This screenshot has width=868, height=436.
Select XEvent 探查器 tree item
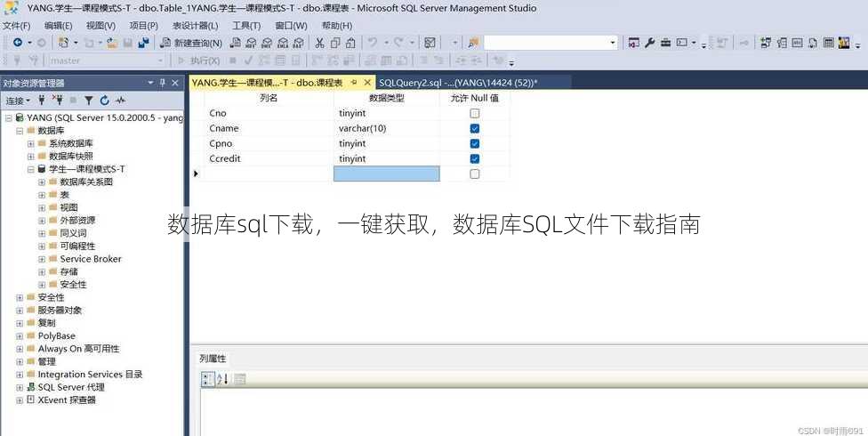click(x=67, y=400)
